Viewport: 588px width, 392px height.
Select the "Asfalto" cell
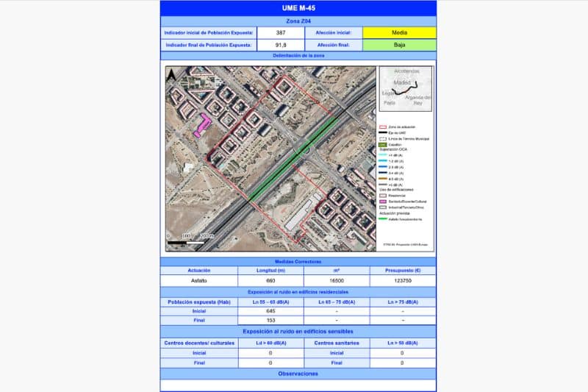point(199,281)
